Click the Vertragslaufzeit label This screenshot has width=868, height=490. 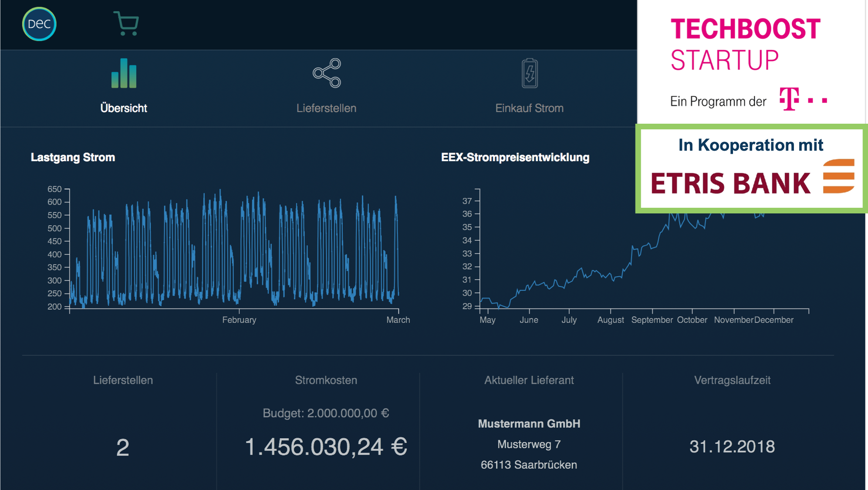click(x=732, y=380)
